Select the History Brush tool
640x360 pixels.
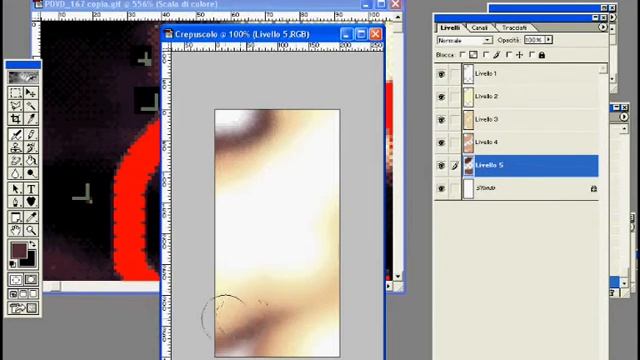[31, 147]
